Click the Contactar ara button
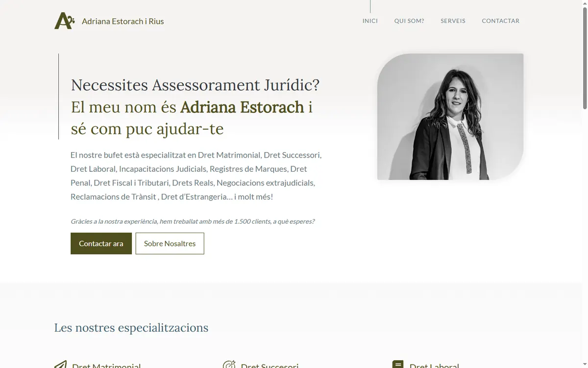 click(x=101, y=243)
